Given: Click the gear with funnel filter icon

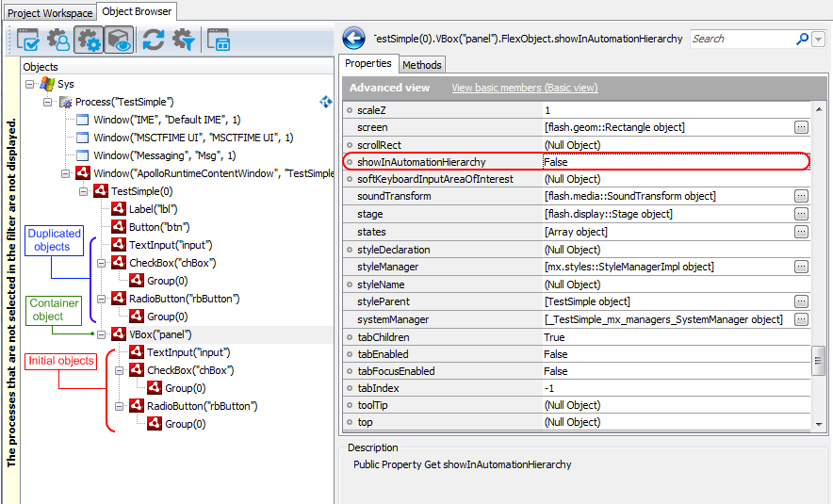Looking at the screenshot, I should [x=183, y=40].
